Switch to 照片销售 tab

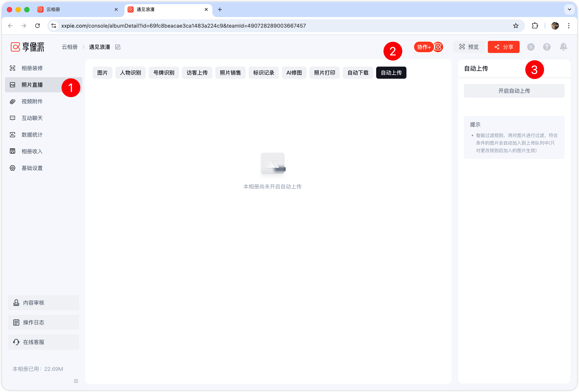[x=230, y=72]
